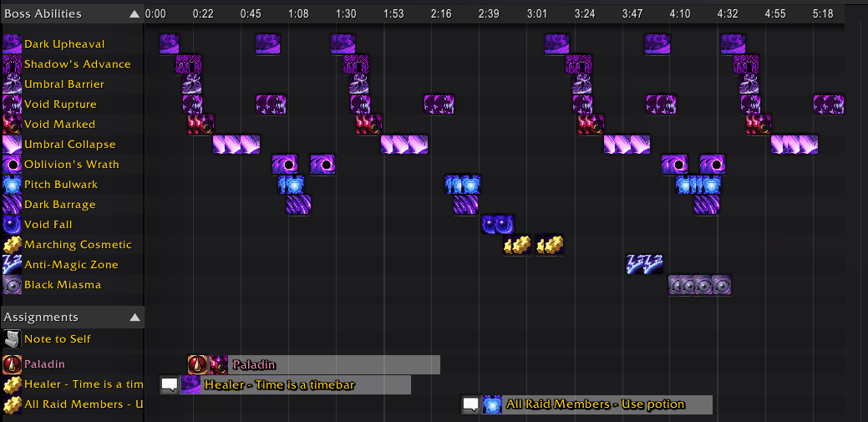Select the Void Marked ability icon in the list
Image resolution: width=868 pixels, height=422 pixels.
pyautogui.click(x=13, y=124)
